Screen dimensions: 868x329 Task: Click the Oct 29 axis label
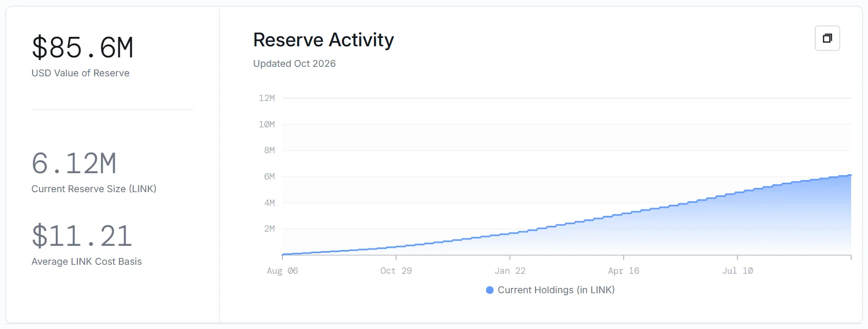396,271
